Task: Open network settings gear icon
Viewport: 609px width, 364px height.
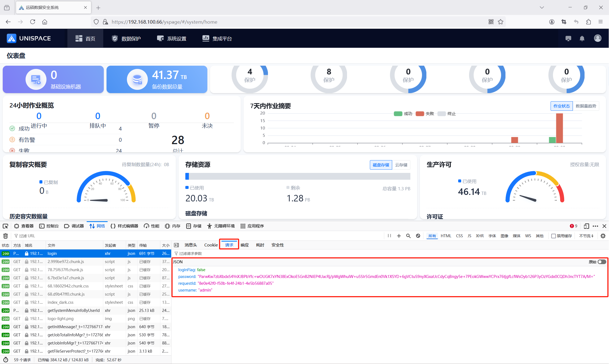Action: click(603, 236)
